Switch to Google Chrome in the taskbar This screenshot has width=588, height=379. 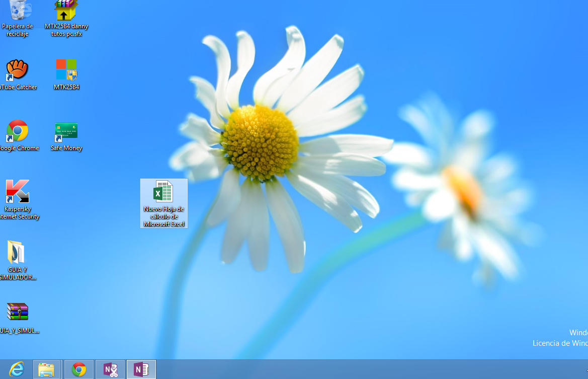point(79,369)
